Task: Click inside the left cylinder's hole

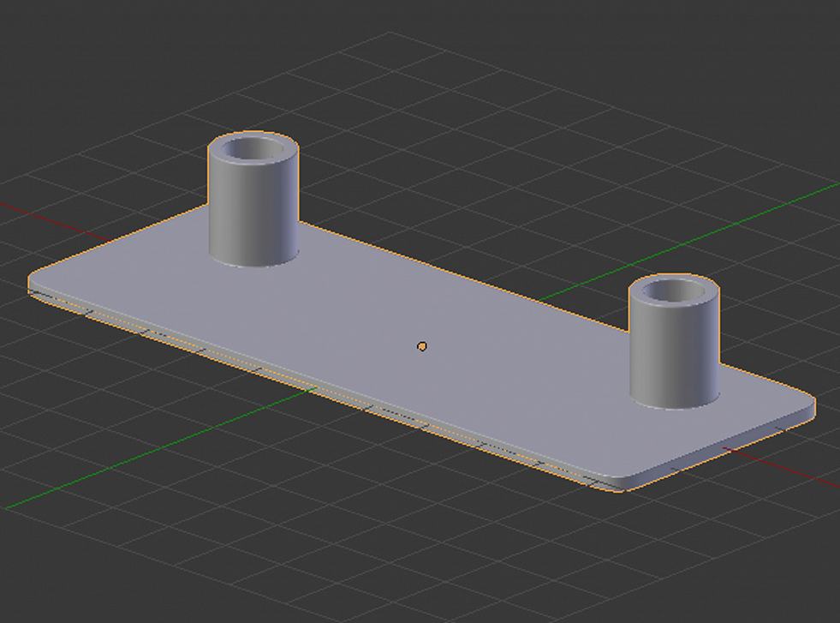Action: pos(254,148)
